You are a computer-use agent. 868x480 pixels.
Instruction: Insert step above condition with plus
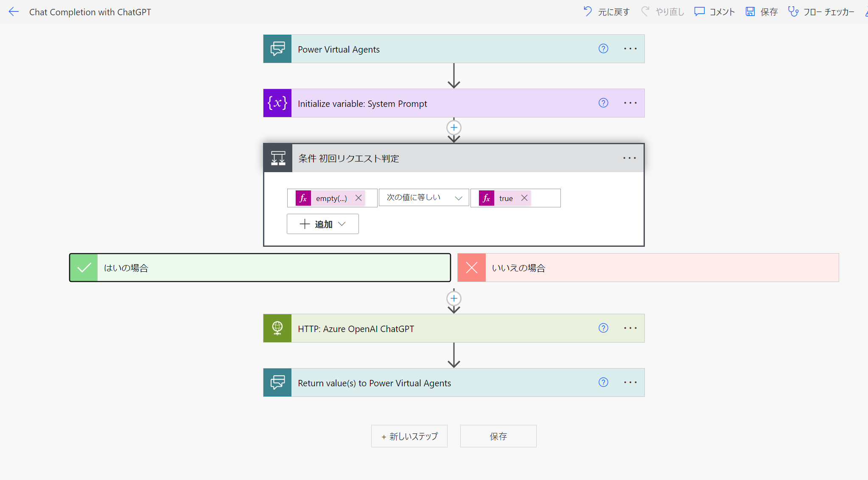(x=454, y=128)
